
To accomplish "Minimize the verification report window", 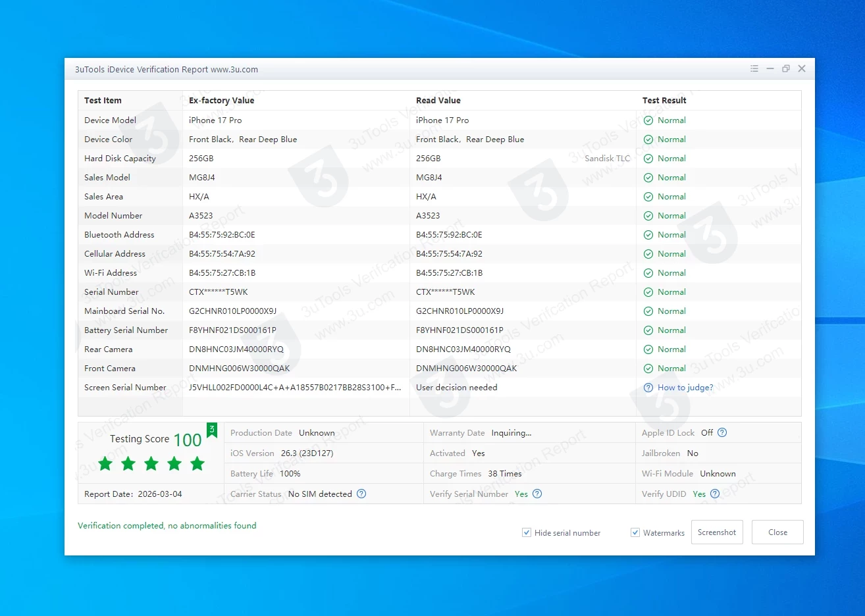I will pyautogui.click(x=770, y=68).
